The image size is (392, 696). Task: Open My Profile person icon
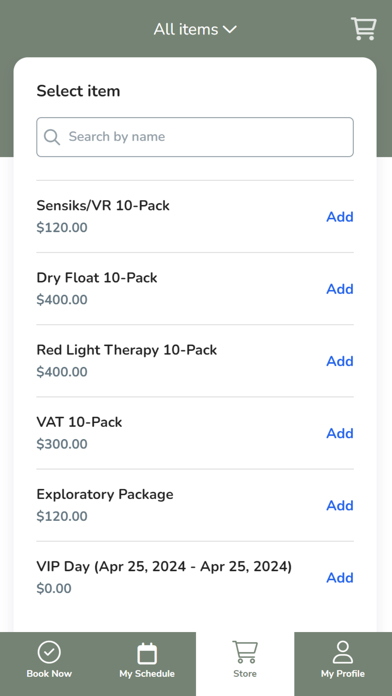coord(343,652)
